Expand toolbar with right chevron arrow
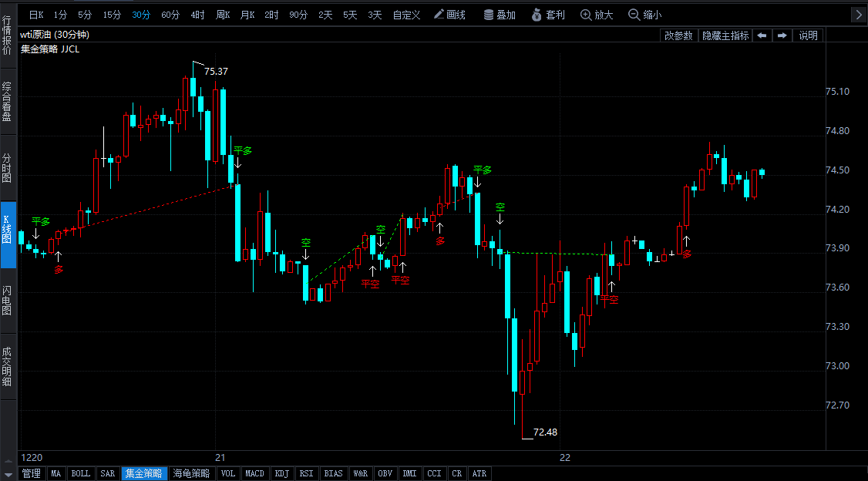Viewport: 868px width, 481px height. (x=857, y=15)
